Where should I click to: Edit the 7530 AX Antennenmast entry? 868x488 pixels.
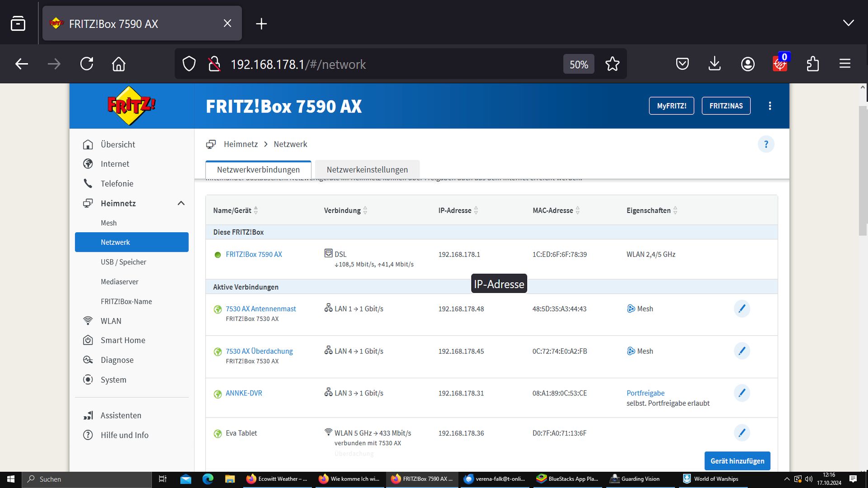point(741,309)
